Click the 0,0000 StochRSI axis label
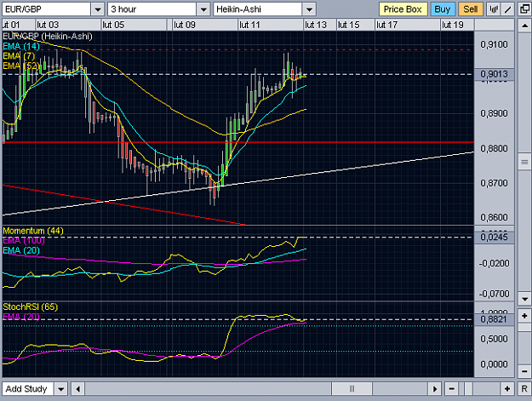Screen dimensions: 532x401 (x=494, y=364)
